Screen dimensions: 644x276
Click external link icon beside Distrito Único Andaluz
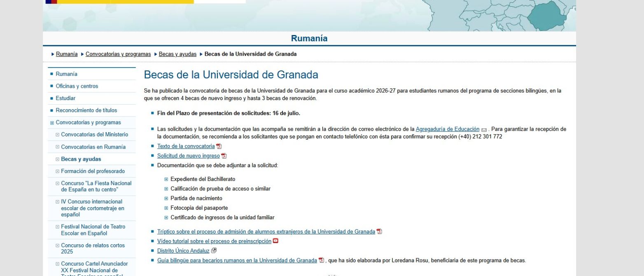tap(214, 250)
